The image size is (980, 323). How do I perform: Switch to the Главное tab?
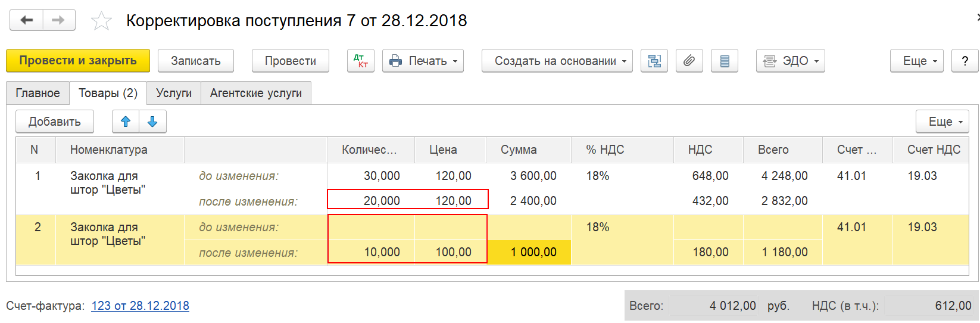pos(38,93)
